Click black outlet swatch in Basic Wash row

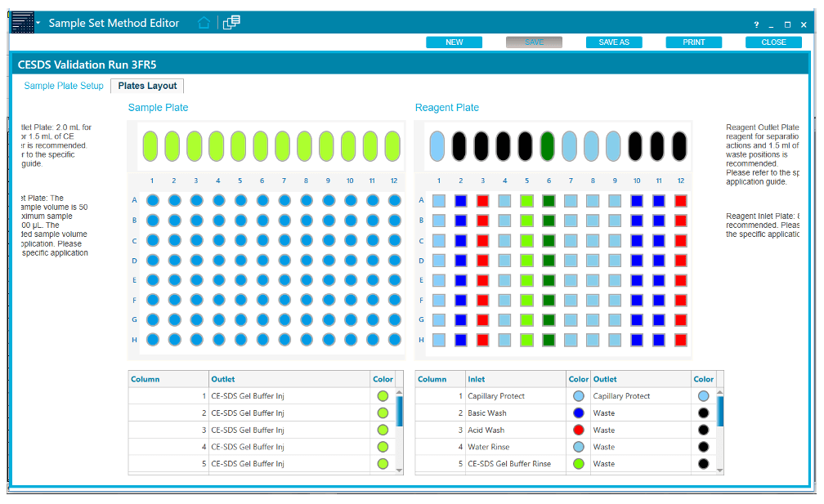(704, 413)
